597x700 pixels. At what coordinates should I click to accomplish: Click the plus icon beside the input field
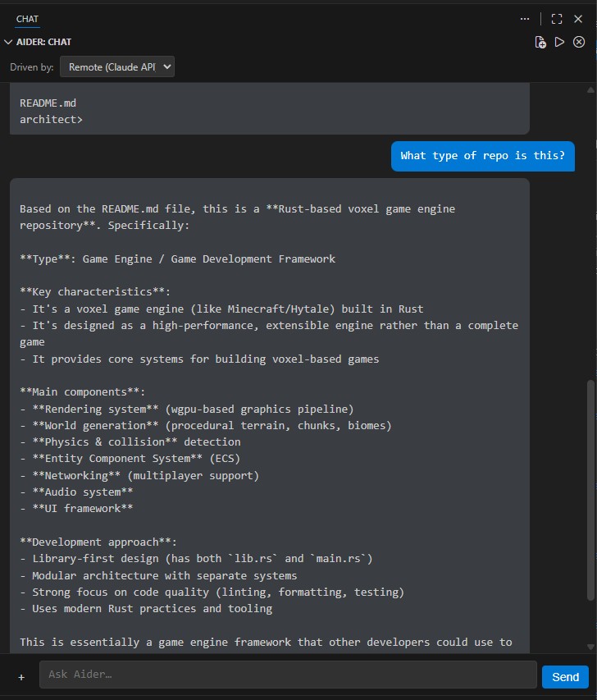(20, 676)
